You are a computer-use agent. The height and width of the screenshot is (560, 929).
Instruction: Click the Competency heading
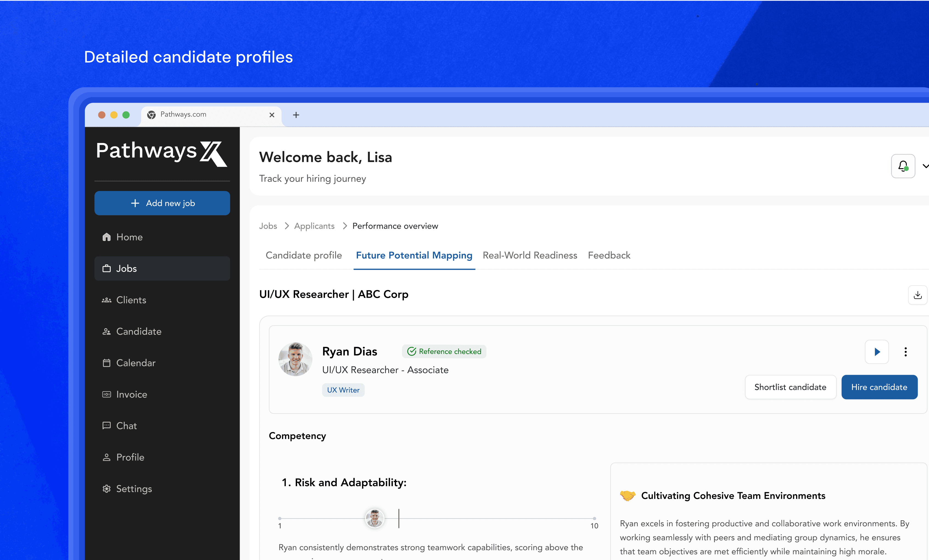click(x=297, y=436)
